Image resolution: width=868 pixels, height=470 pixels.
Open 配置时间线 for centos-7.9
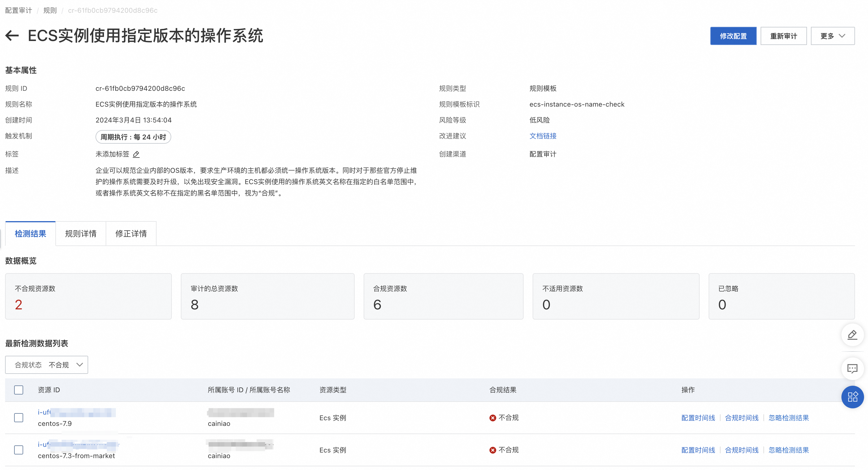click(698, 418)
